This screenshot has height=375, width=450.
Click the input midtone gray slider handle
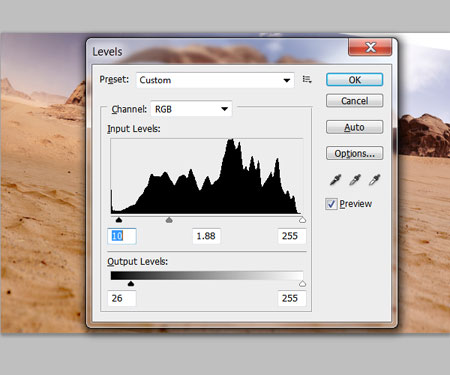pos(169,220)
